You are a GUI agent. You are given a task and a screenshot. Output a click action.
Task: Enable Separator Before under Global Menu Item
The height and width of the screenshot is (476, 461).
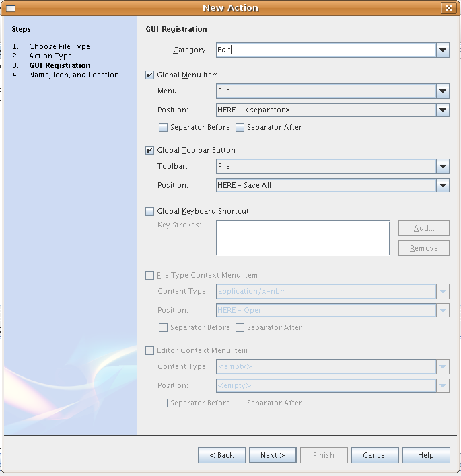pyautogui.click(x=163, y=127)
